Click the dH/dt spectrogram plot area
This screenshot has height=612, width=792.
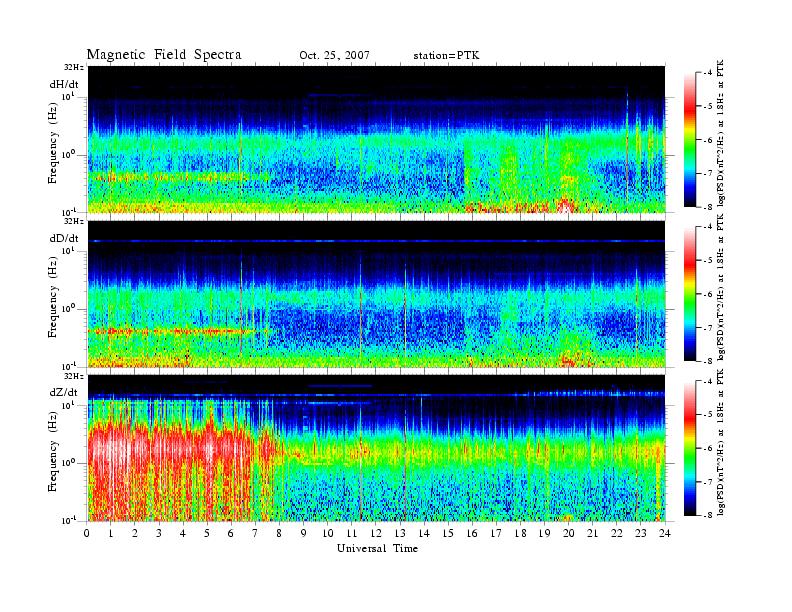click(377, 139)
